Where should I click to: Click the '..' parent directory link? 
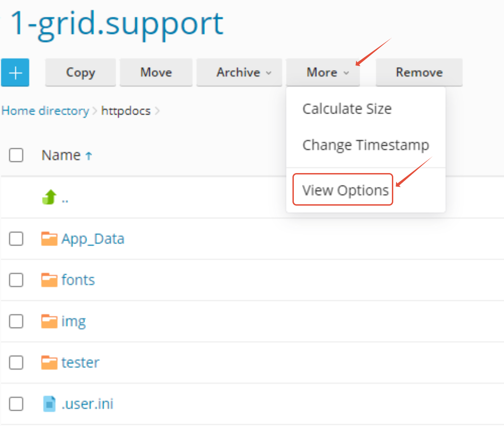(65, 200)
